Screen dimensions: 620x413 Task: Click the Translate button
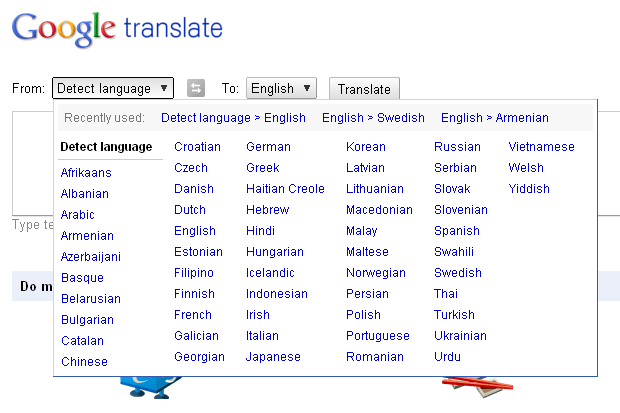pyautogui.click(x=364, y=89)
